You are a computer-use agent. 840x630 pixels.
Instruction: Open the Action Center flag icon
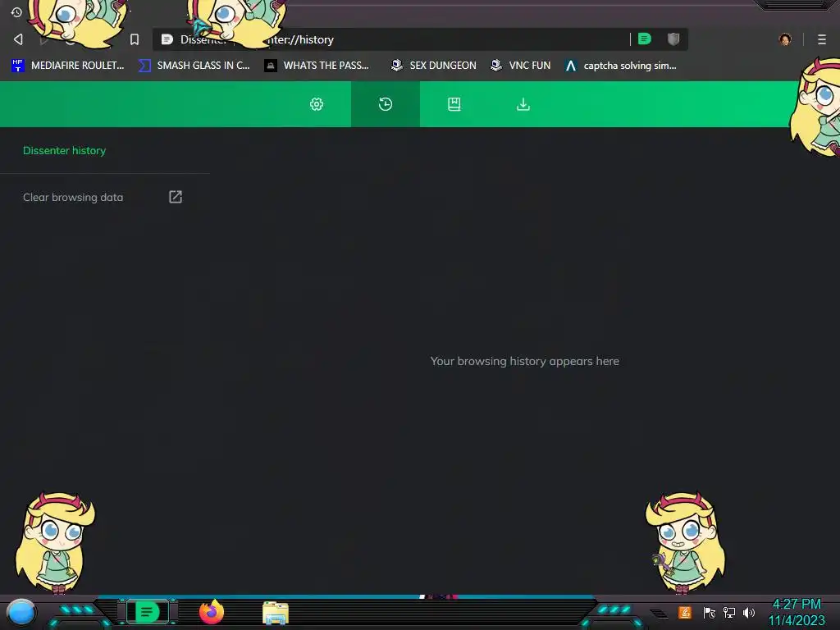pos(710,612)
